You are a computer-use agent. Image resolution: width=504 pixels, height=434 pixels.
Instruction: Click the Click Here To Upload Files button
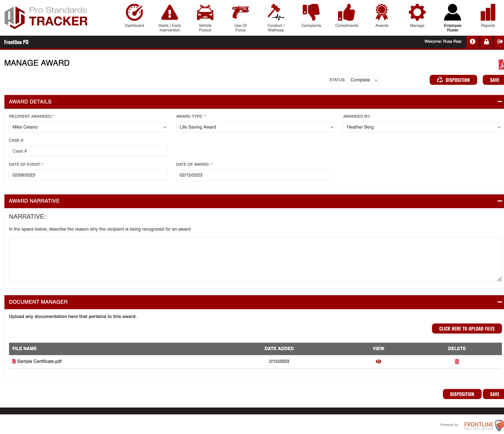click(467, 329)
